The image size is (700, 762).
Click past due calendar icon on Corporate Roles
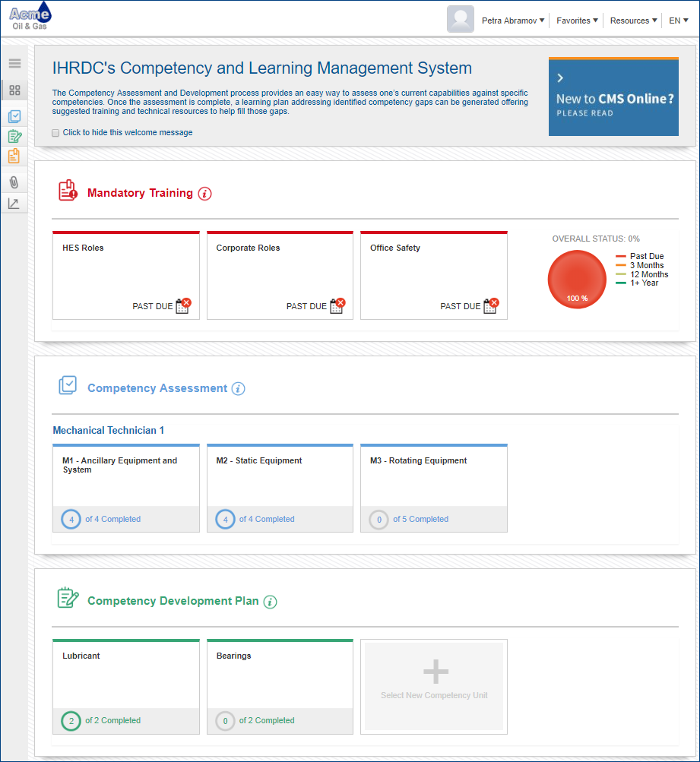tap(337, 305)
